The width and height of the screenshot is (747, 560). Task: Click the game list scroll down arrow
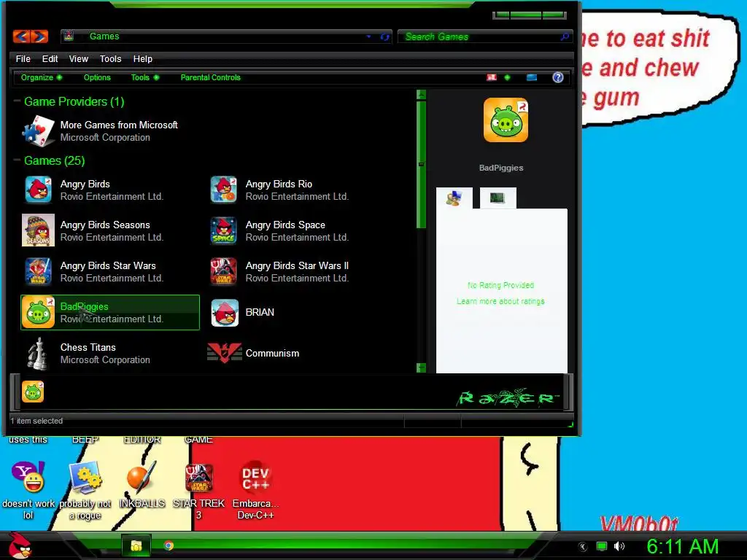coord(421,367)
